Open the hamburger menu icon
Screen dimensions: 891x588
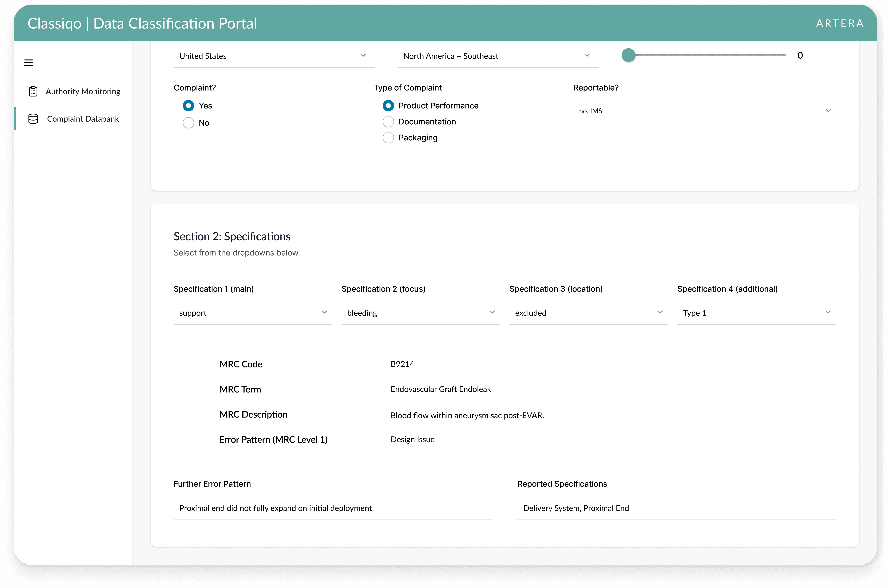(29, 63)
